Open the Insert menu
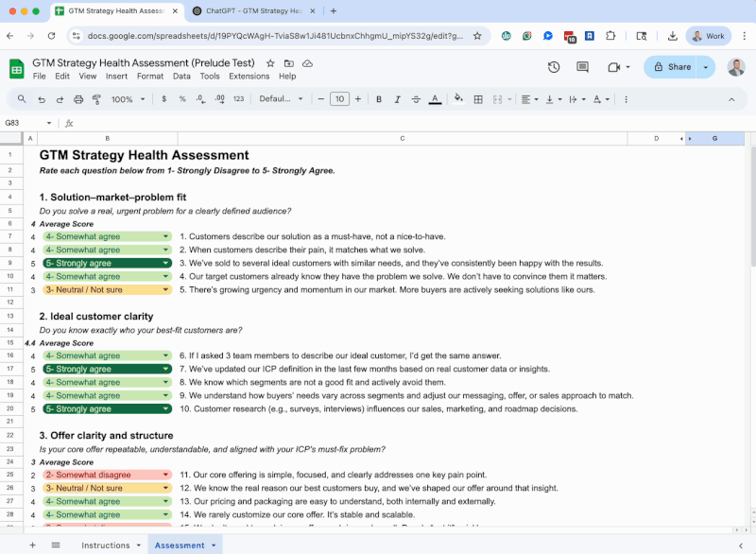Screen dimensions: 756x554 [x=116, y=77]
